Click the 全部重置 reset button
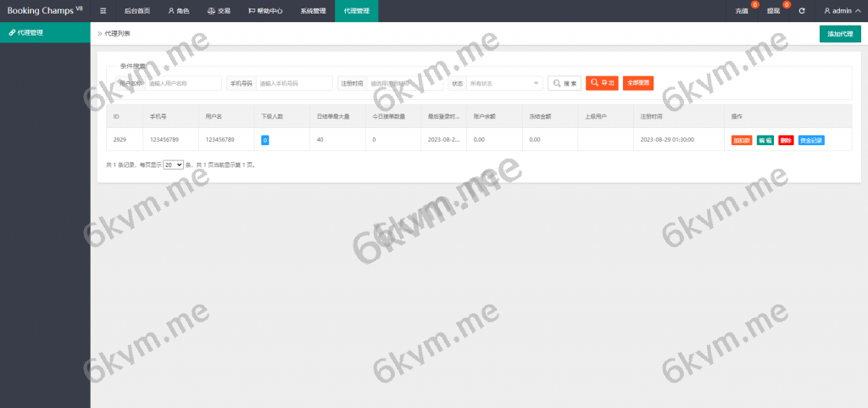The width and height of the screenshot is (868, 408). click(x=638, y=83)
